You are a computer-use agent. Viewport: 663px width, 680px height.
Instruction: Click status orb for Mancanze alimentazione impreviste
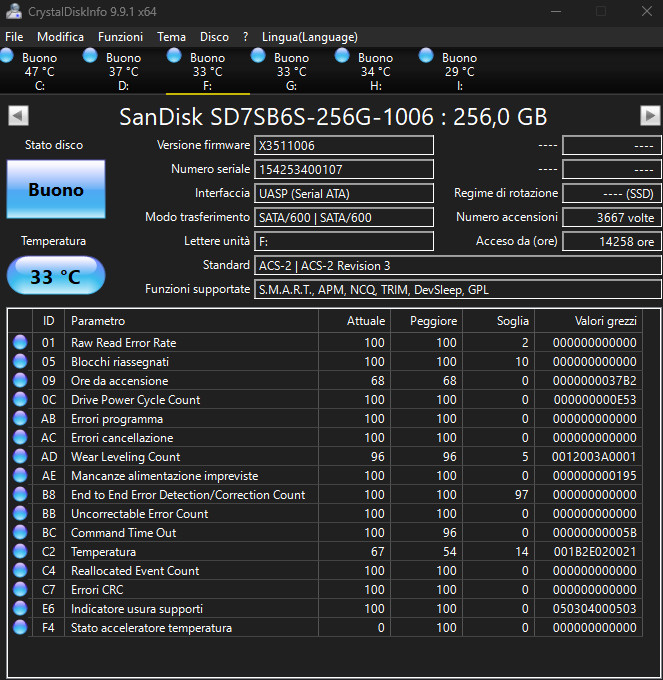(20, 475)
